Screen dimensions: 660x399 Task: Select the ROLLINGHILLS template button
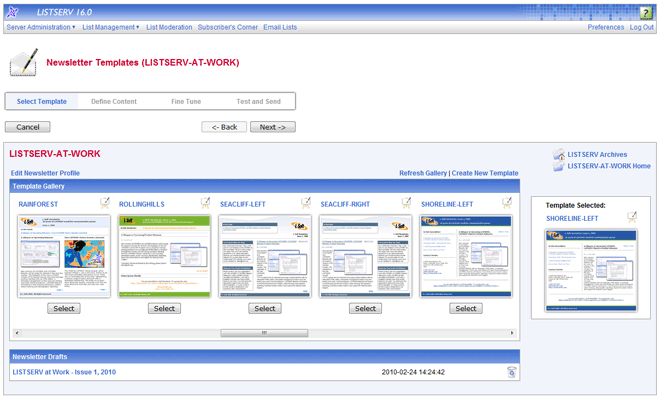pos(164,309)
